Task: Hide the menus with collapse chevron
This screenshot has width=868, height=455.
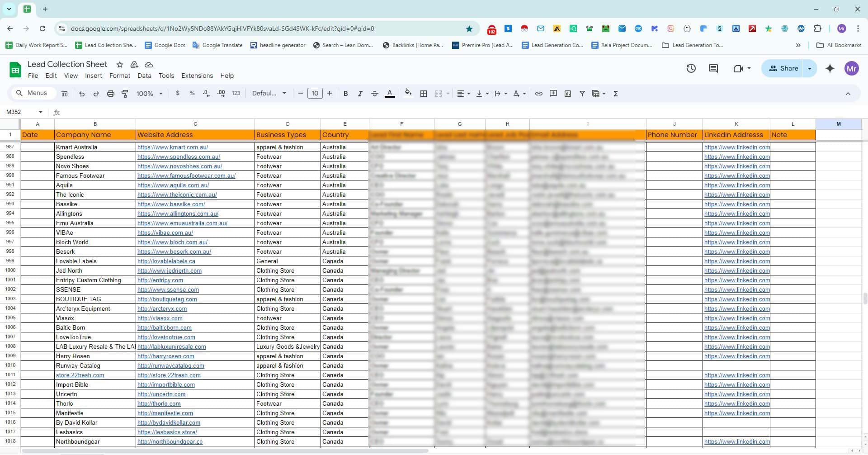Action: click(x=848, y=94)
